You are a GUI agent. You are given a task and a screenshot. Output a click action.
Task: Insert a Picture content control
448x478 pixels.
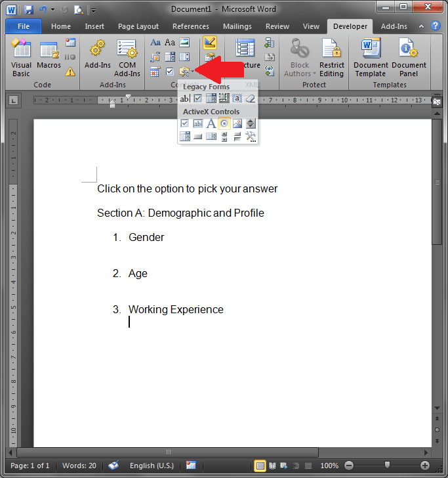click(184, 42)
